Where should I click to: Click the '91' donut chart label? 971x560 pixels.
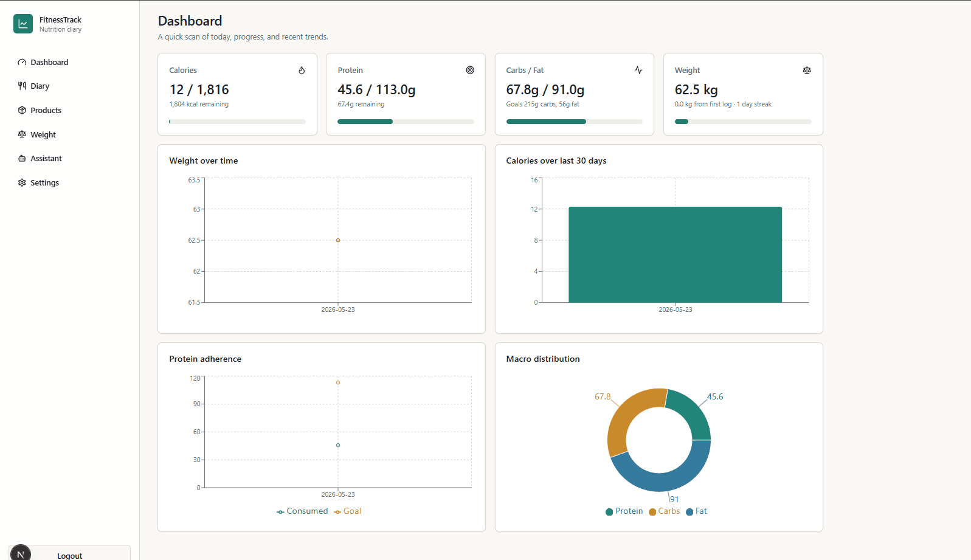(674, 499)
